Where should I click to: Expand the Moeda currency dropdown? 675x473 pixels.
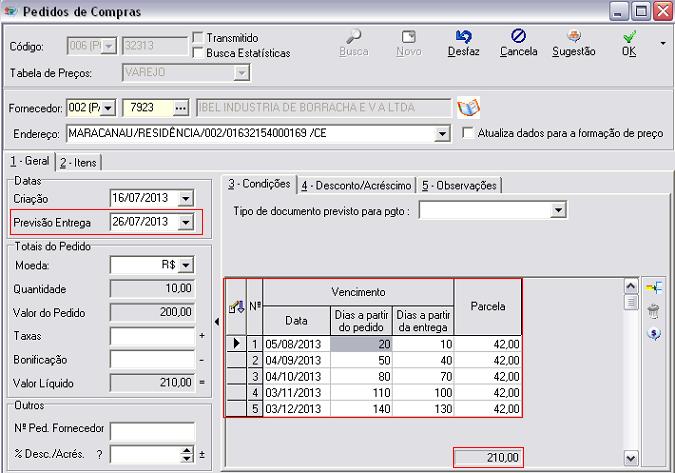click(x=184, y=265)
